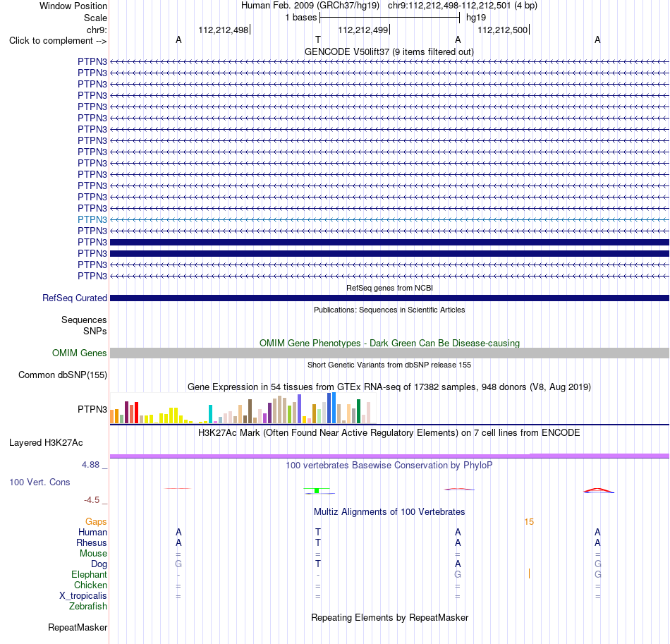Open the GTEx Gene Expression track title
Screen dimensions: 670x644
[x=389, y=387]
